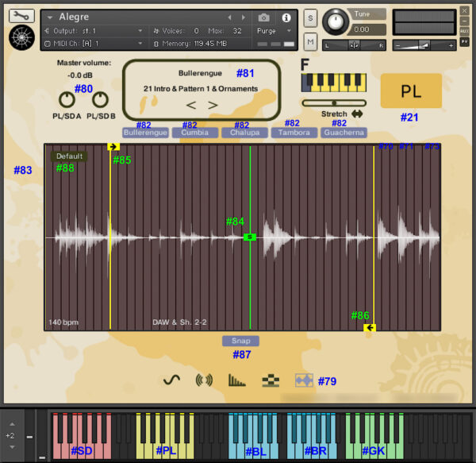
Task: Select the Guacherna rhythm tab
Action: [344, 133]
